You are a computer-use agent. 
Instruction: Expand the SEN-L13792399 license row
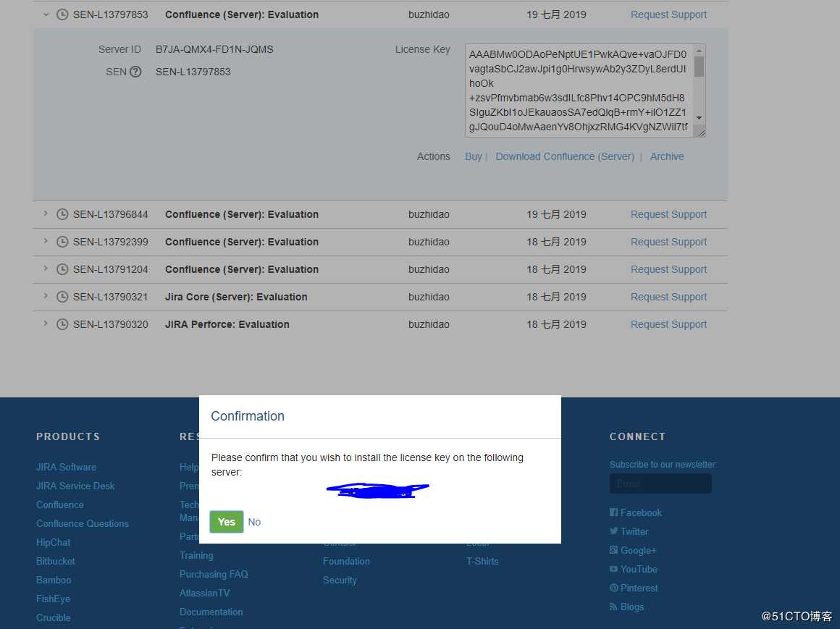46,242
